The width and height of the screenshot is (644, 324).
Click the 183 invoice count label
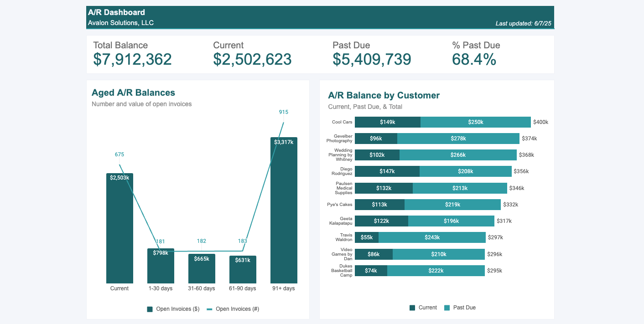(x=243, y=241)
